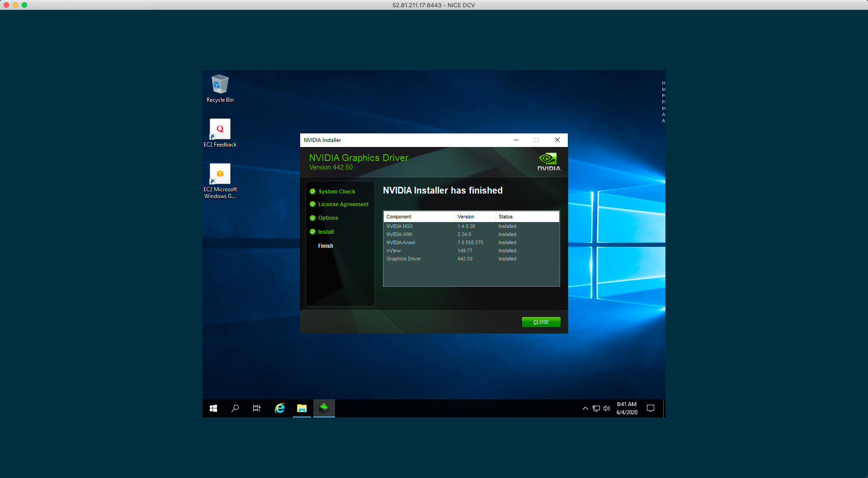Select the Graphics Driver row
This screenshot has width=868, height=478.
point(404,259)
